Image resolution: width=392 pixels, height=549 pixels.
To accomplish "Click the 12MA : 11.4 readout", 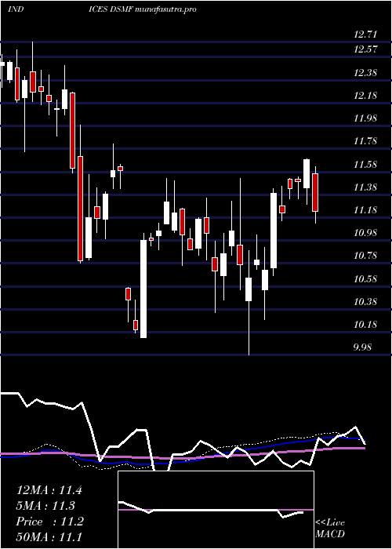I will point(49,490).
